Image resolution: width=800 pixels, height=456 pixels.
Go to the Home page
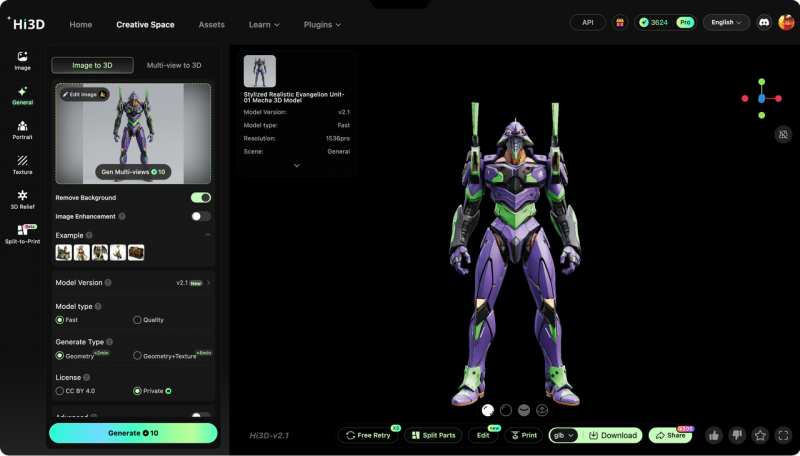point(81,24)
